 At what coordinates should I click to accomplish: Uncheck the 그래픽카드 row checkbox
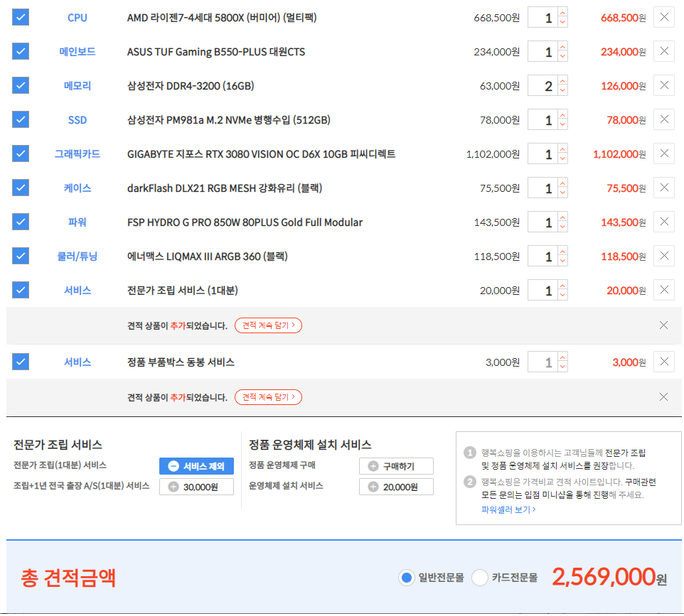pos(21,153)
